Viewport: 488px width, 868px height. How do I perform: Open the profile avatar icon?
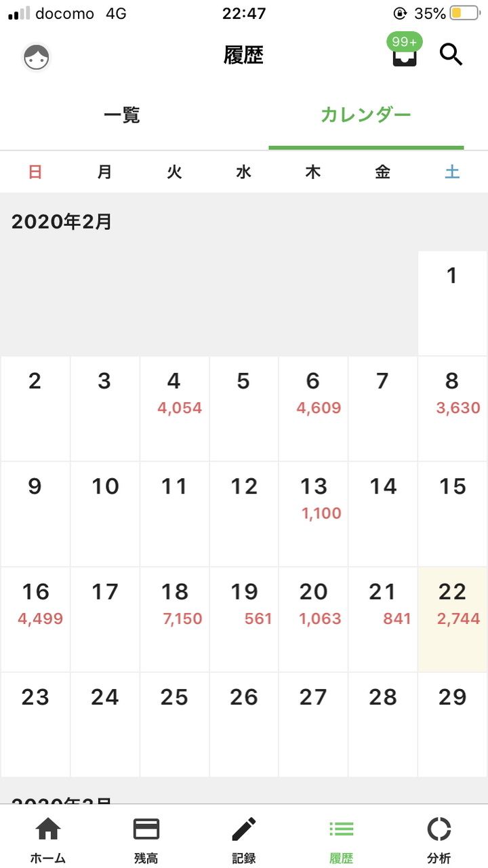36,58
